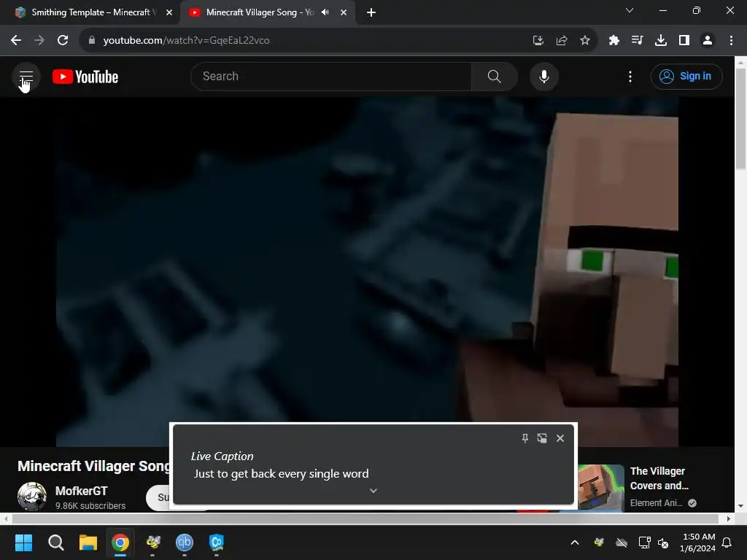Open the tab search dropdown chevron
Image resolution: width=747 pixels, height=560 pixels.
tap(630, 10)
